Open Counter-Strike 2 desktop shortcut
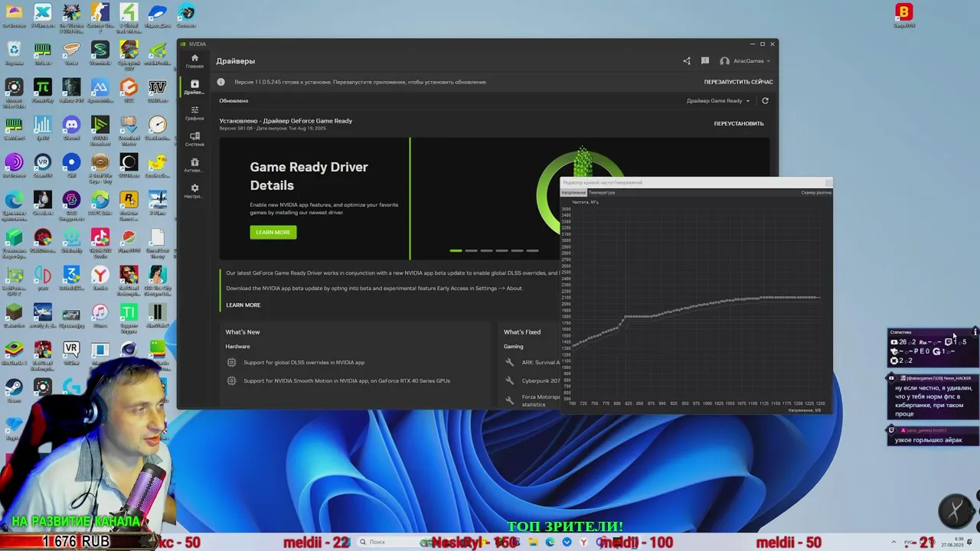The image size is (980, 551). 100,15
